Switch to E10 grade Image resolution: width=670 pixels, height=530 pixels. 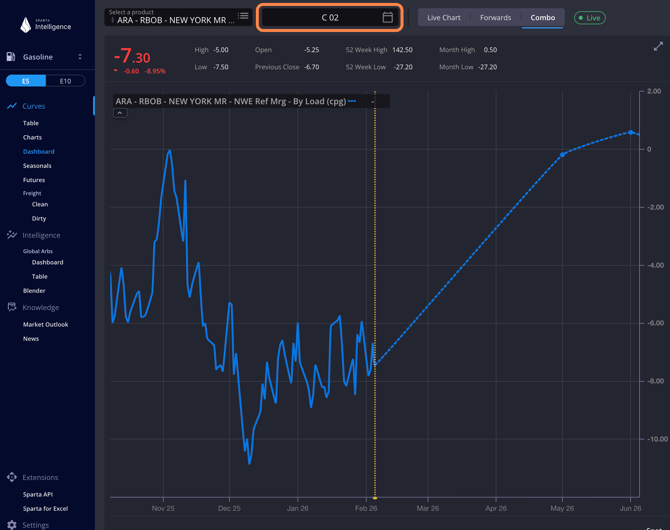click(65, 81)
